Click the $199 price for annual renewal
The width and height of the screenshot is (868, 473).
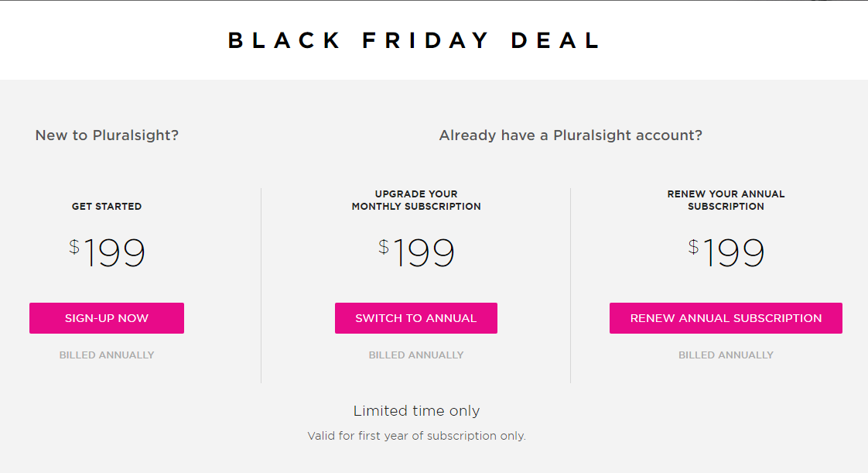click(x=726, y=252)
